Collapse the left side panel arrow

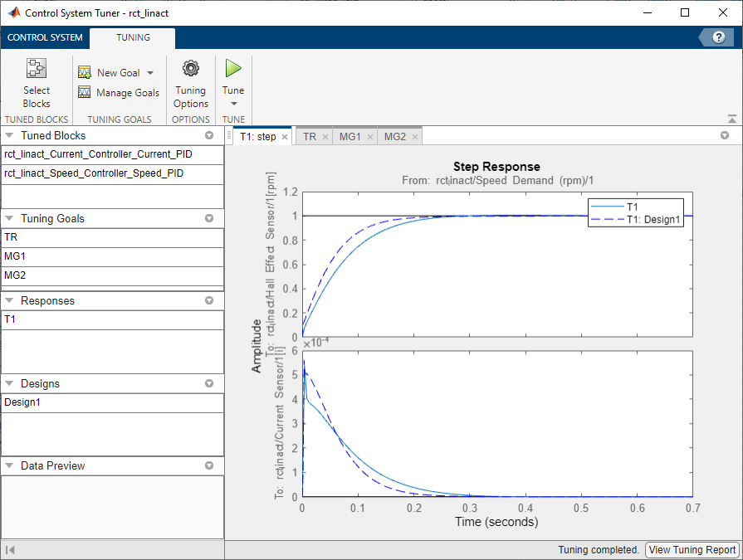(x=11, y=550)
